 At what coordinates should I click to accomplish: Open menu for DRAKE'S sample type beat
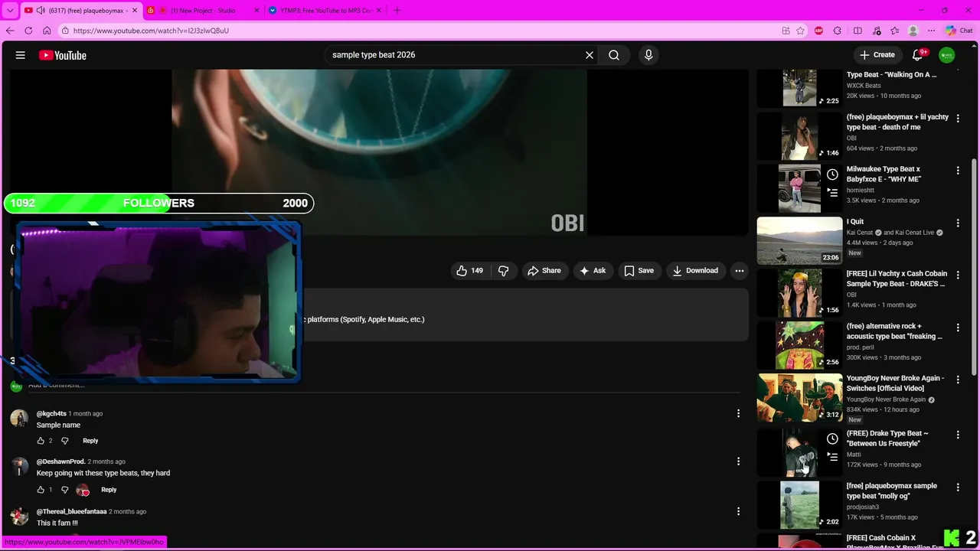pyautogui.click(x=958, y=275)
